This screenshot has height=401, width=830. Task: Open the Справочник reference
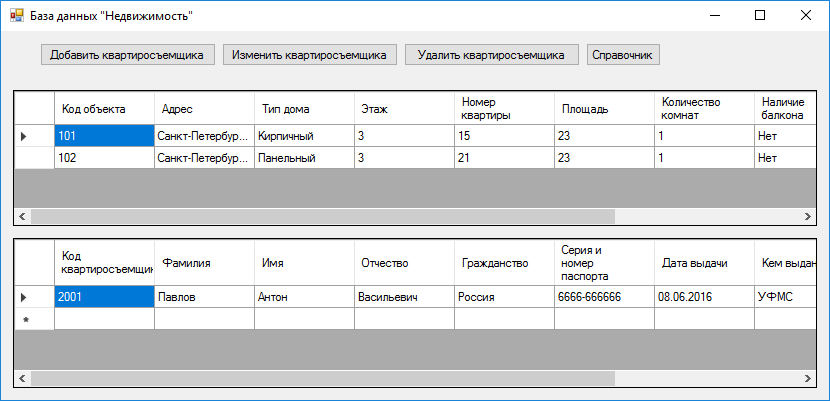coord(623,54)
